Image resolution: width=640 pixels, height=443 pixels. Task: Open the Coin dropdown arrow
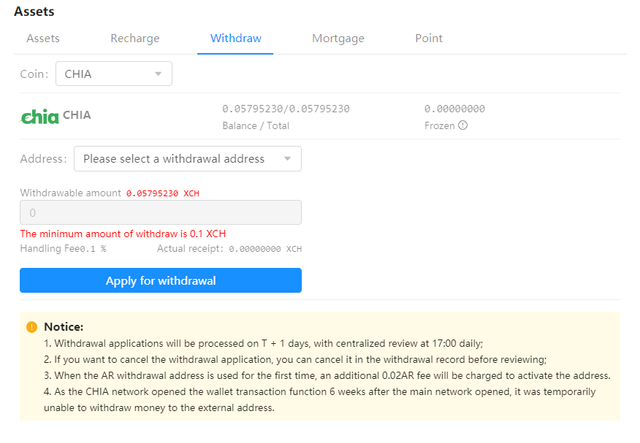(x=158, y=74)
